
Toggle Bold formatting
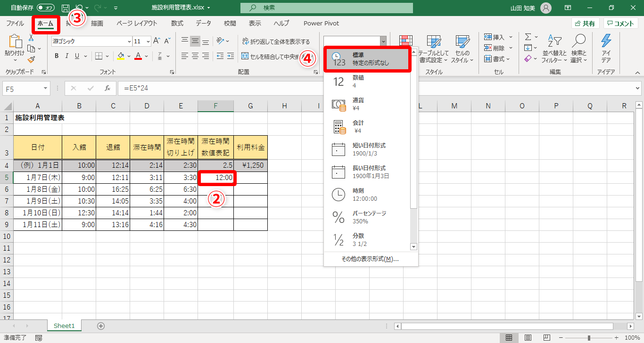[x=57, y=56]
